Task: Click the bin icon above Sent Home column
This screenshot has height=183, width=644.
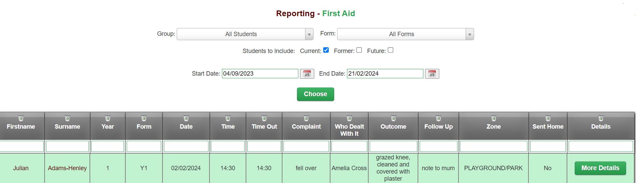Action: pyautogui.click(x=548, y=118)
